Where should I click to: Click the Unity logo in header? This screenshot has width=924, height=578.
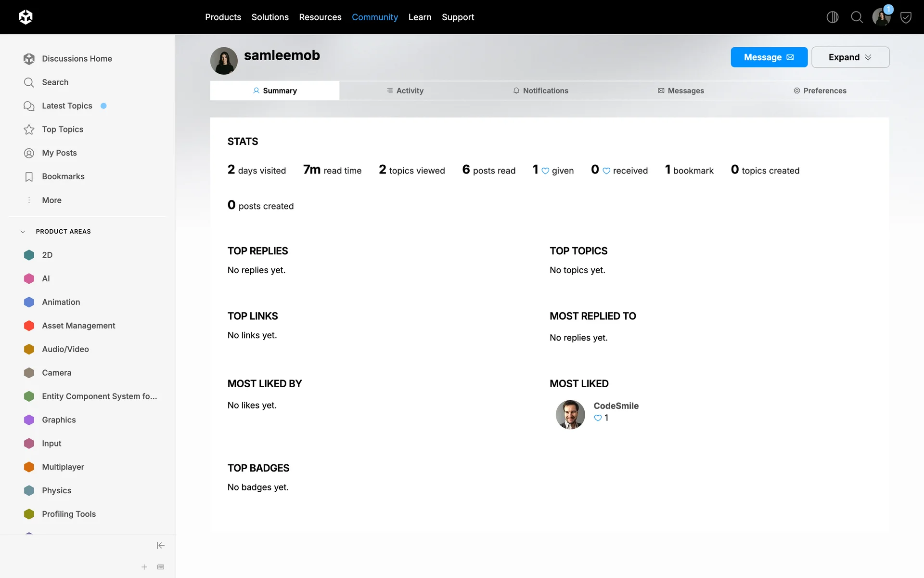pyautogui.click(x=26, y=17)
